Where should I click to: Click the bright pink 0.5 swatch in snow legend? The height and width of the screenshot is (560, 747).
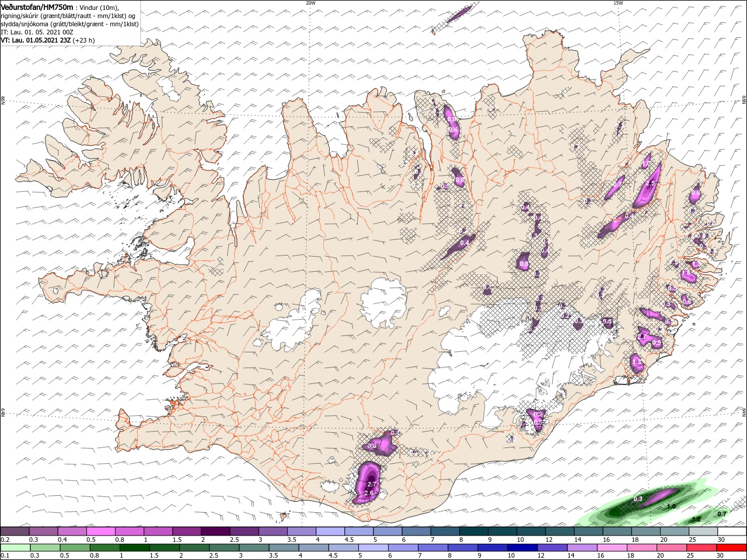(100, 531)
